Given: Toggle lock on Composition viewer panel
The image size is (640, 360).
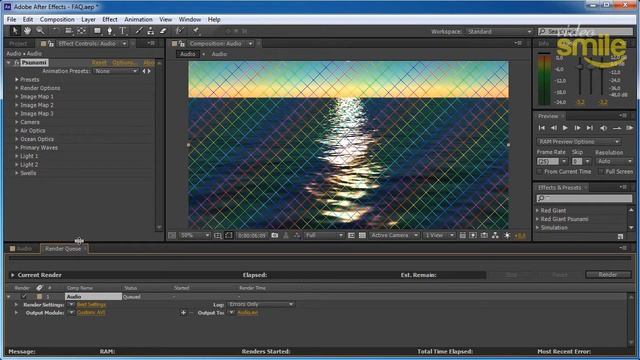Looking at the screenshot, I should coord(182,44).
